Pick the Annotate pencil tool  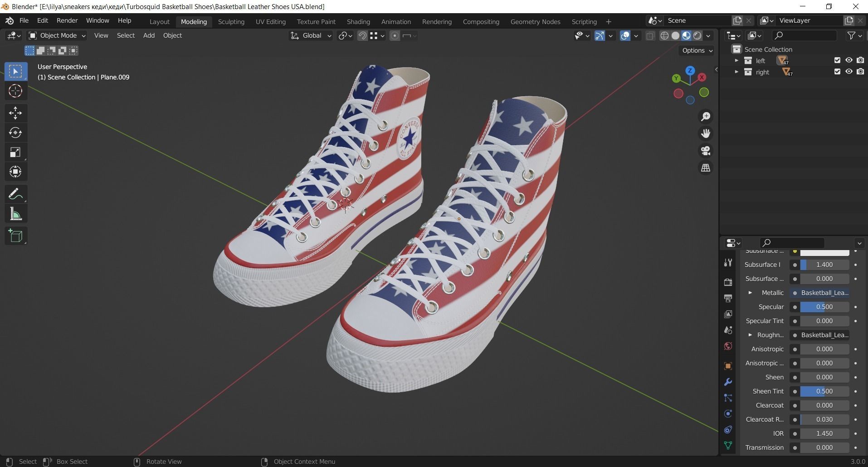(x=15, y=194)
